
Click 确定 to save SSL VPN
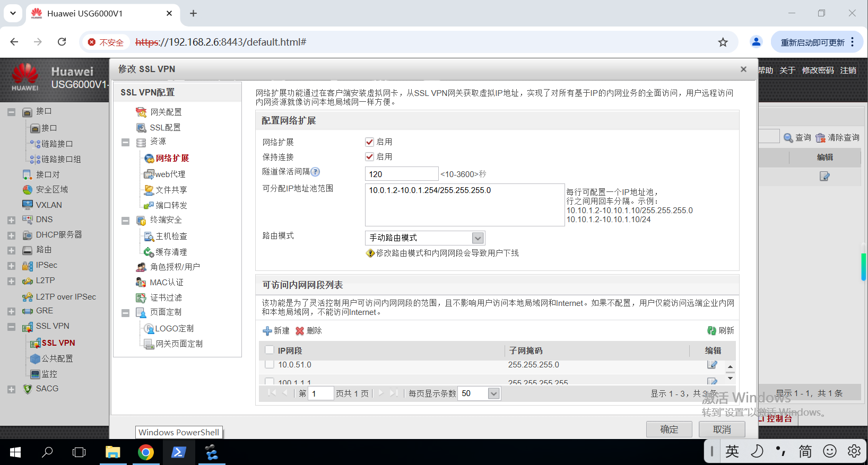tap(669, 429)
